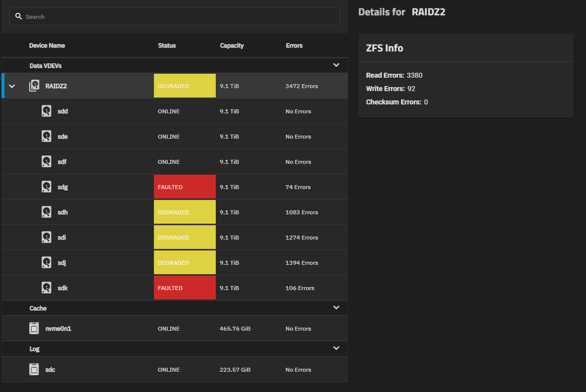Click the 74 Errors value for sdg
The image size is (586, 392).
[298, 187]
